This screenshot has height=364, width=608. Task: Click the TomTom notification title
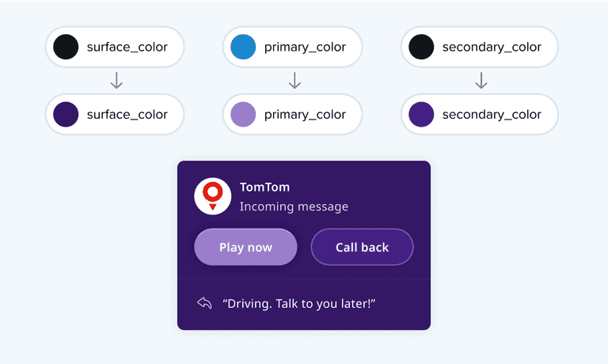click(264, 188)
